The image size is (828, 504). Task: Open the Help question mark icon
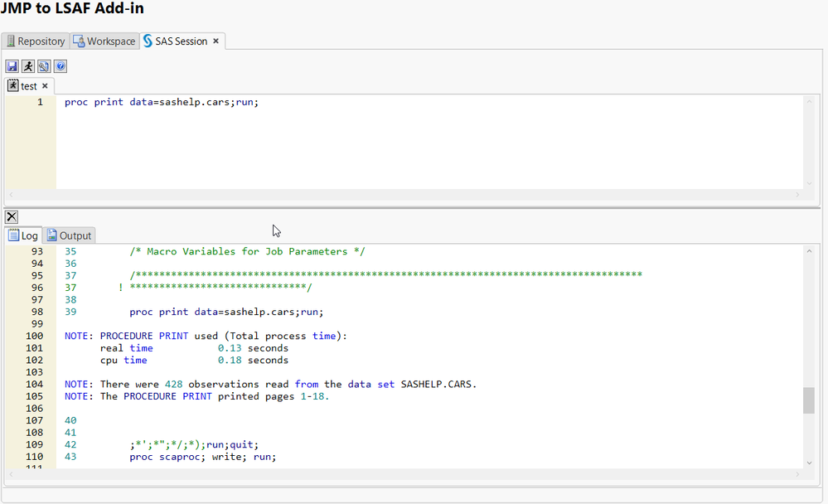coord(61,66)
